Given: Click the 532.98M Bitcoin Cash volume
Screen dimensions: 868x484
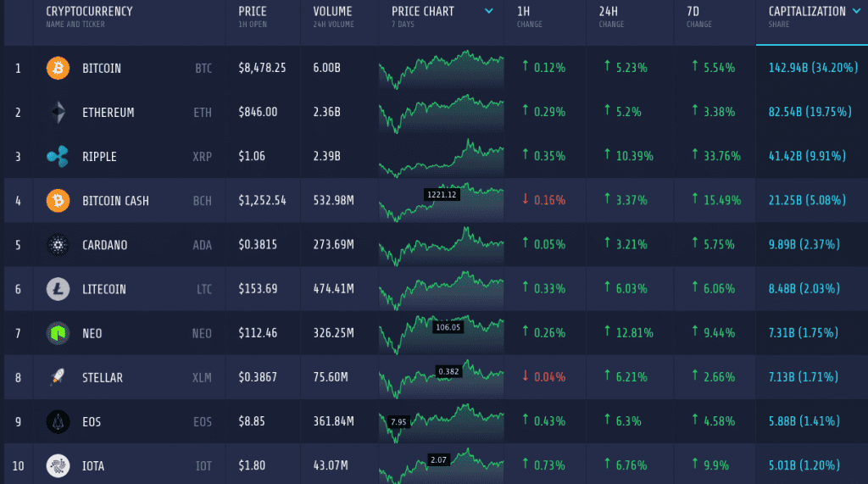Looking at the screenshot, I should (333, 201).
